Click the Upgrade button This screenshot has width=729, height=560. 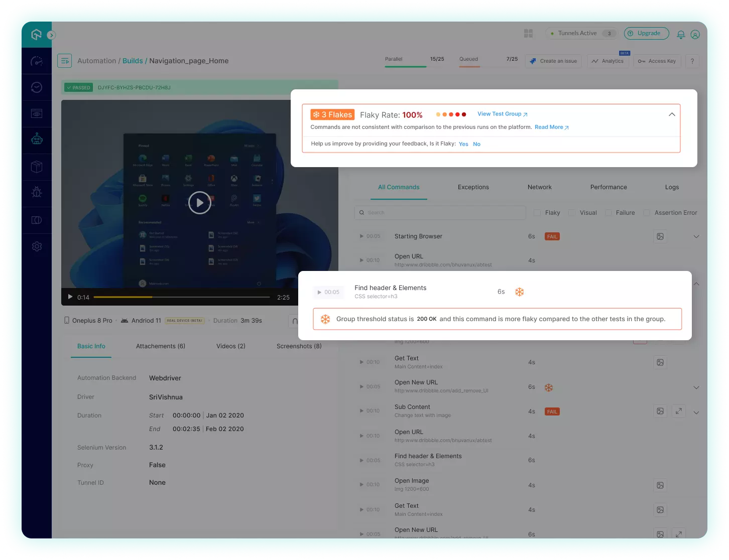coord(646,34)
